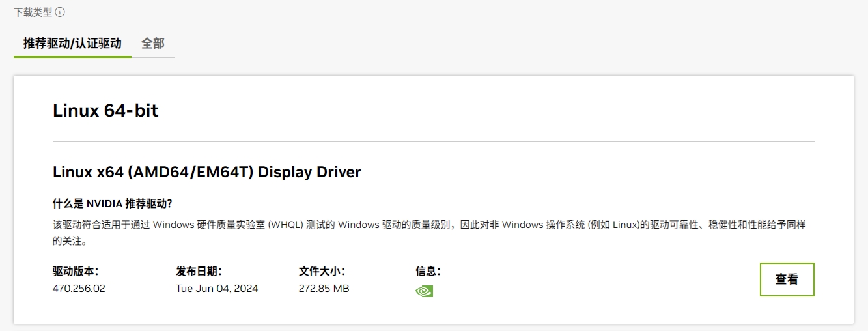868x331 pixels.
Task: Click the 查看 button
Action: tap(787, 280)
